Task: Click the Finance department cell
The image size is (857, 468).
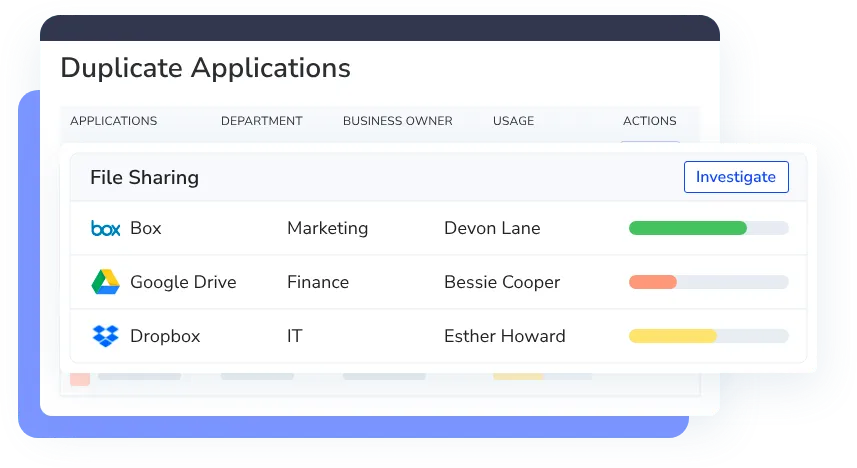Action: pyautogui.click(x=318, y=282)
